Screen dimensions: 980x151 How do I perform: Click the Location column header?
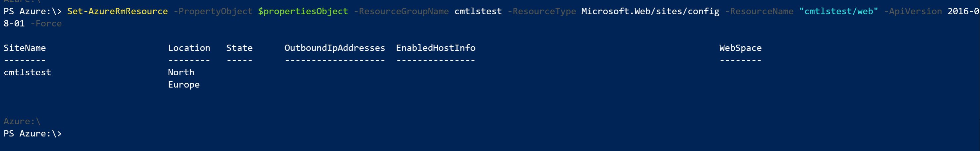pos(189,48)
